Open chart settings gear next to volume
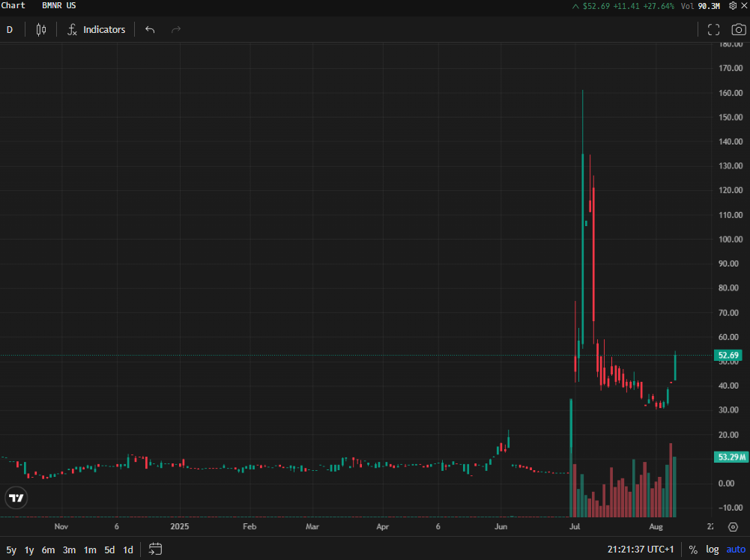 click(x=733, y=6)
